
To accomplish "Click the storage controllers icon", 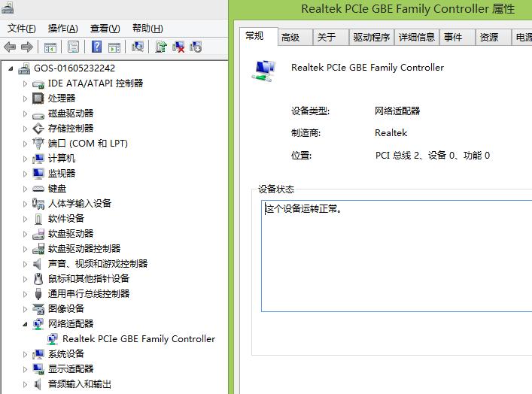I will click(x=38, y=129).
